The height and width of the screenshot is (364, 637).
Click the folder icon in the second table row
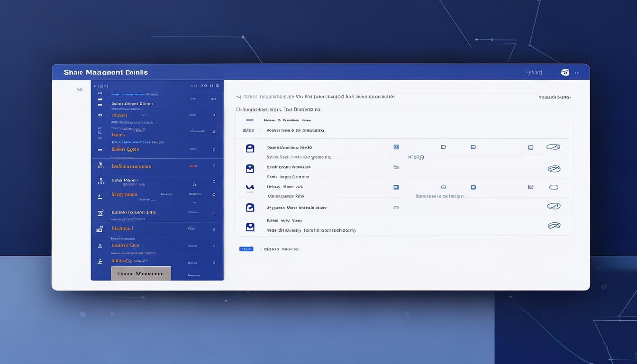[x=396, y=167]
